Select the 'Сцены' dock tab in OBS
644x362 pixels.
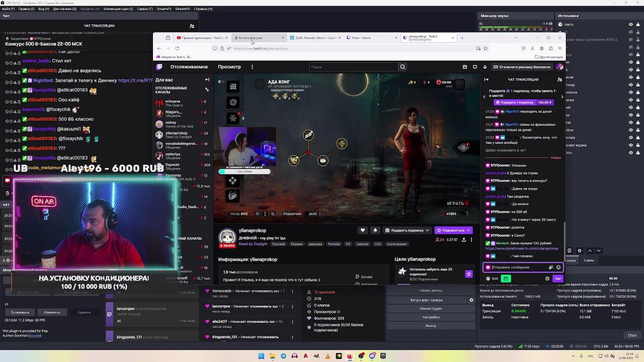point(589,260)
